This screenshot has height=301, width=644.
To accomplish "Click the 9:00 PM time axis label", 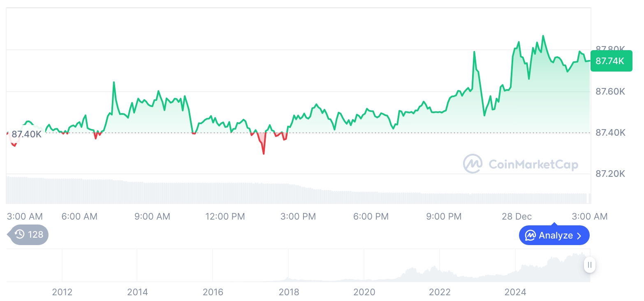I will tap(444, 216).
